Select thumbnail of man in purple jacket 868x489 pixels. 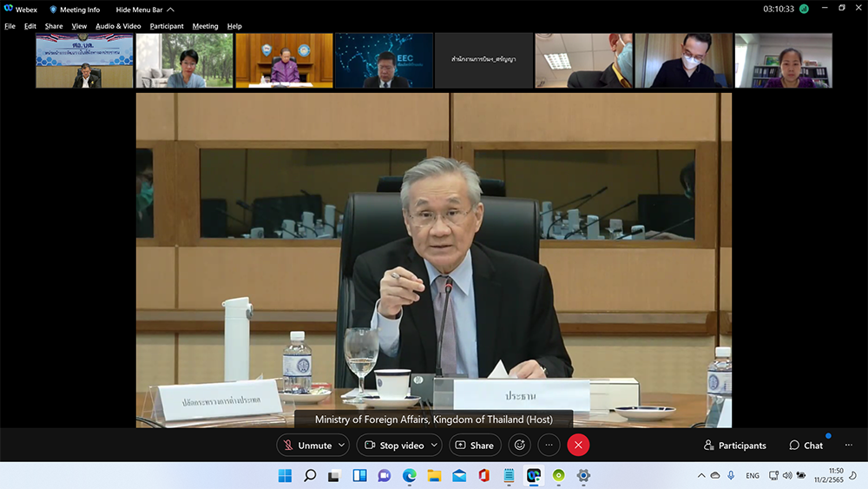[x=284, y=60]
